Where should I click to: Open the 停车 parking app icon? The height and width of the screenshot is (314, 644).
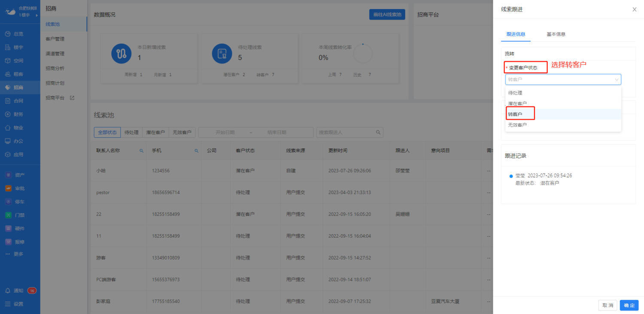(x=8, y=202)
